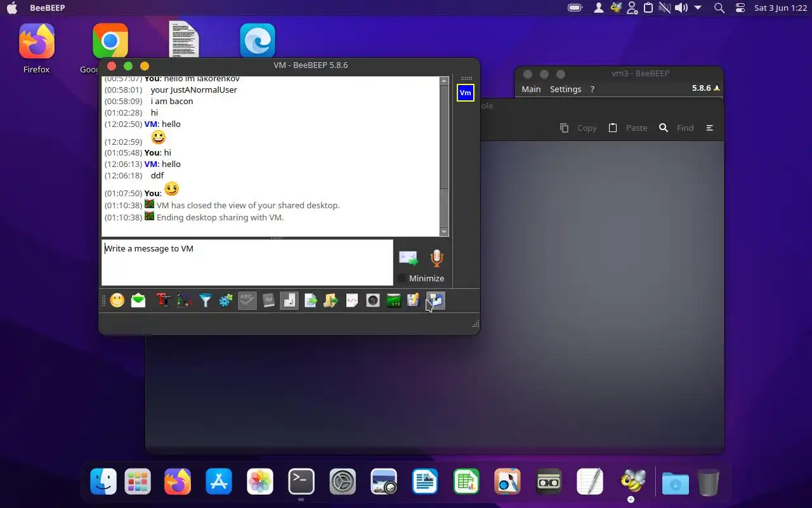812x508 pixels.
Task: Open the hamburger menu in terminal window
Action: (x=710, y=128)
